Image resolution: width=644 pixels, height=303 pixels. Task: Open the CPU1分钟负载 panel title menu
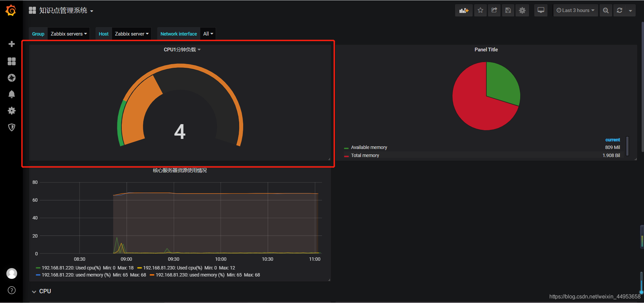coord(182,50)
